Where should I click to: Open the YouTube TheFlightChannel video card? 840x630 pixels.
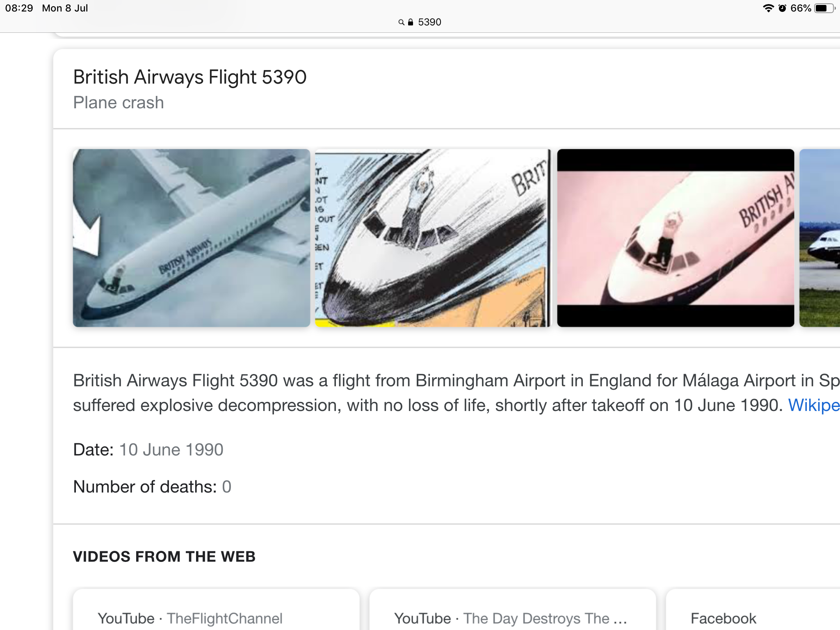click(x=216, y=609)
